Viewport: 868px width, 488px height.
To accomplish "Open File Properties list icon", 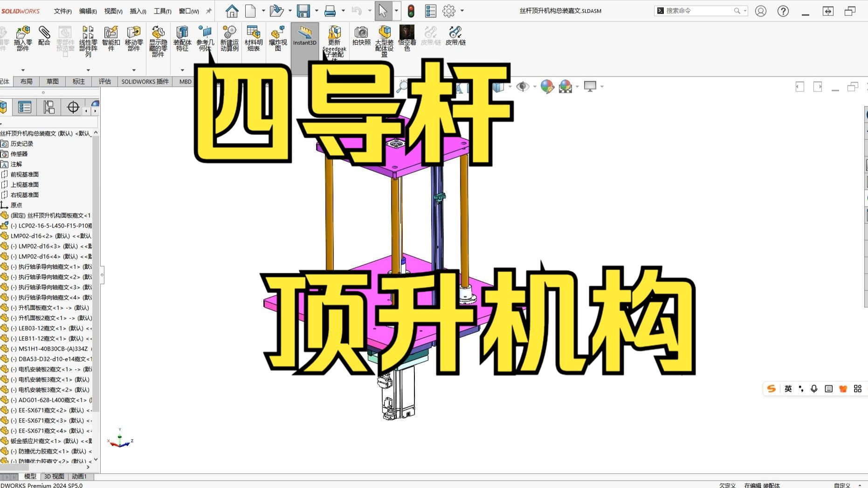I will 431,11.
